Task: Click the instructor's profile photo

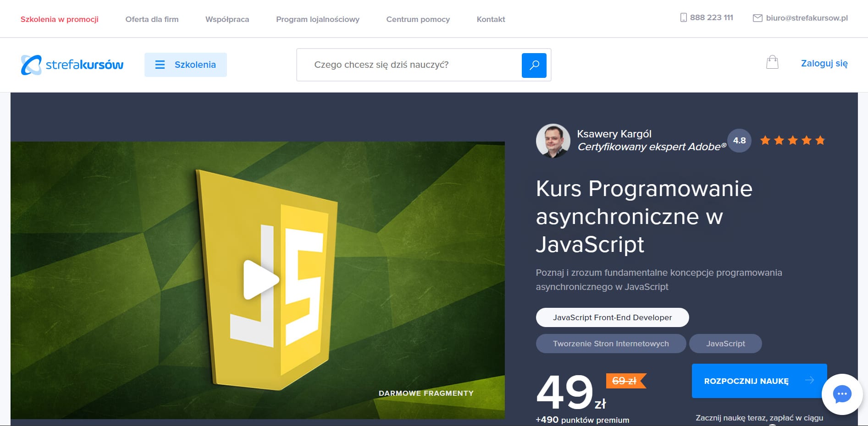Action: click(x=553, y=141)
